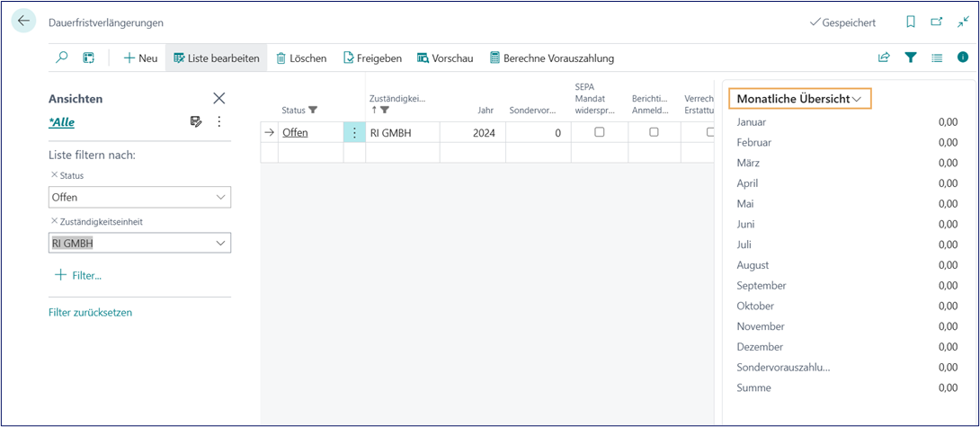Toggle the filter pane funnel icon
The width and height of the screenshot is (980, 427).
pos(910,58)
